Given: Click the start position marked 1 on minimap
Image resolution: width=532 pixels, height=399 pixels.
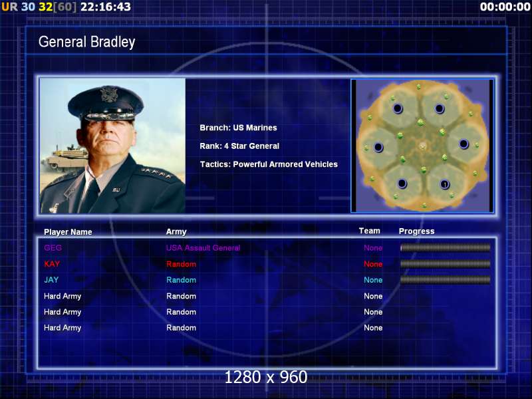Looking at the screenshot, I should pos(445,184).
